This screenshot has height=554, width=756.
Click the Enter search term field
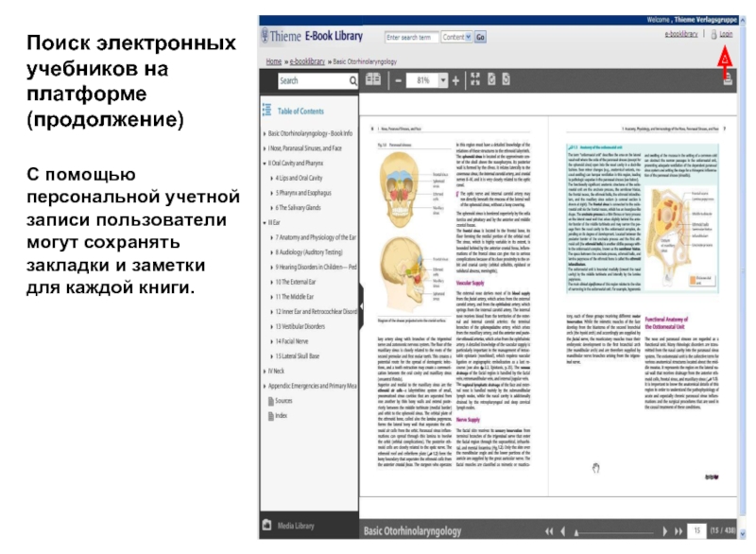(411, 37)
